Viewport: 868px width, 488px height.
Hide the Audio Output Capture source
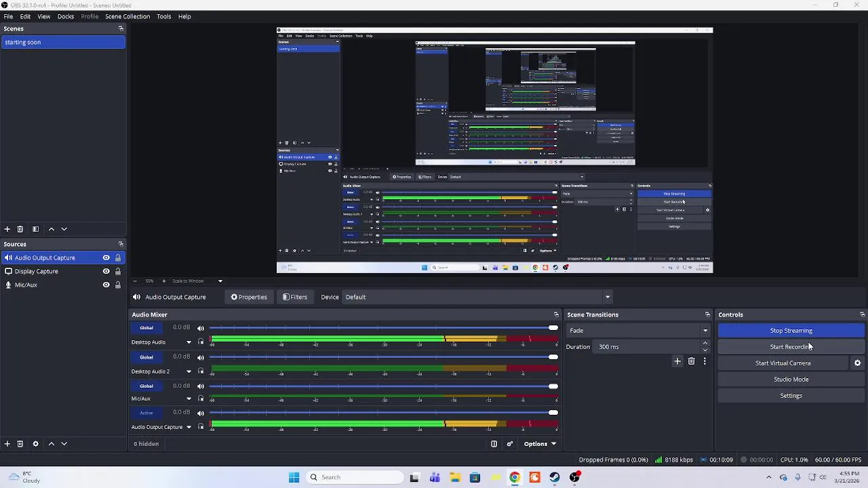click(106, 258)
